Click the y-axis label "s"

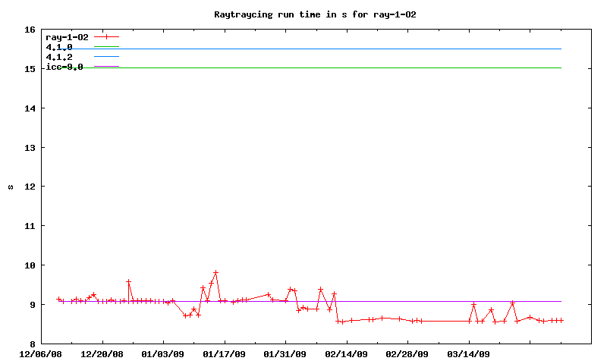[x=10, y=187]
